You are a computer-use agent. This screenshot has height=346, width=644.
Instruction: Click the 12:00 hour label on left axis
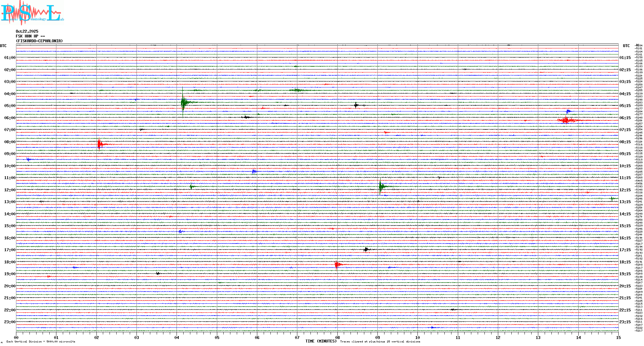10,190
